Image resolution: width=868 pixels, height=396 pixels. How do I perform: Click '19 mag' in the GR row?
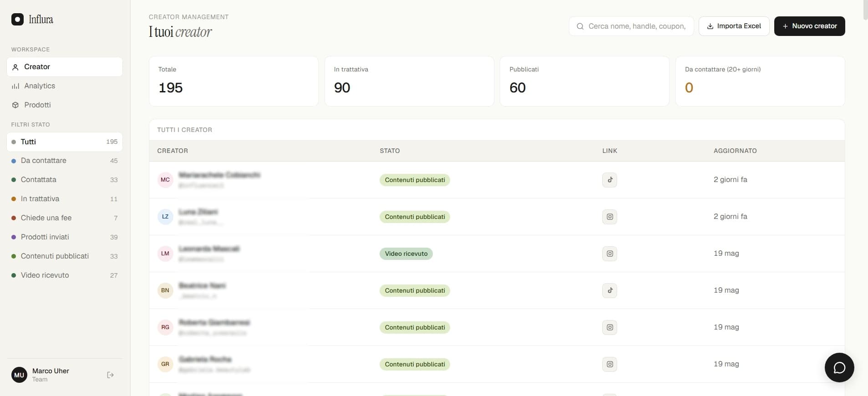(x=726, y=364)
